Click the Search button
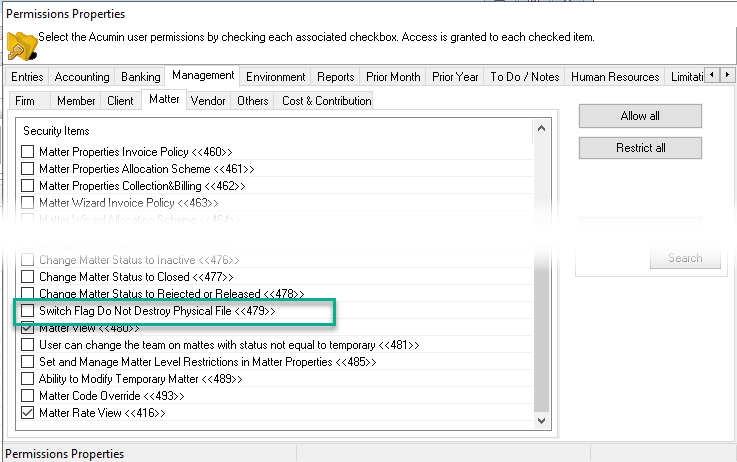 pos(685,258)
